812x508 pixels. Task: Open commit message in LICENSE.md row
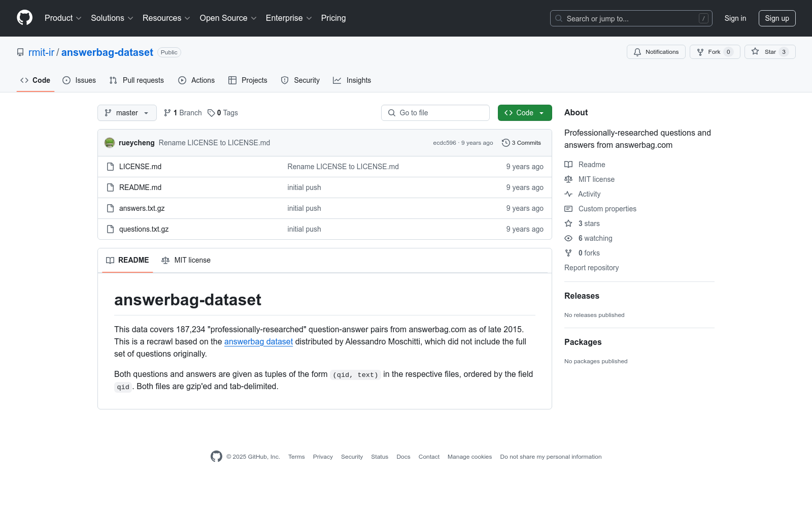343,167
